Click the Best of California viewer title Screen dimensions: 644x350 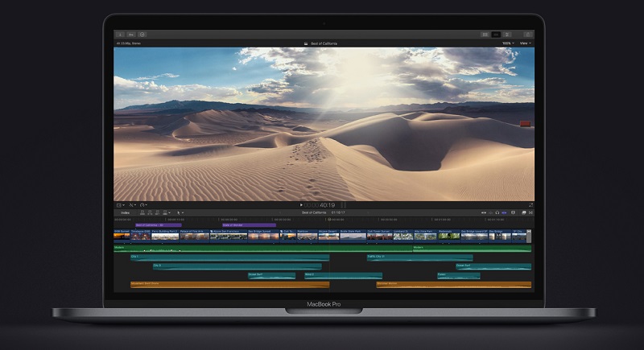(324, 43)
